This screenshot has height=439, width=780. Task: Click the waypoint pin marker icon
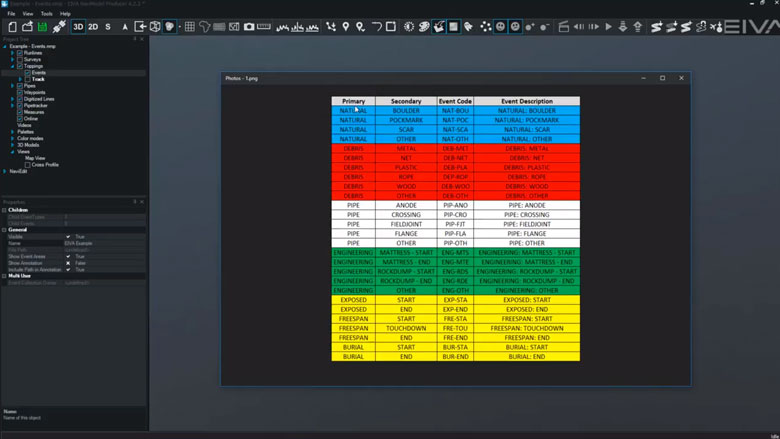pos(346,26)
